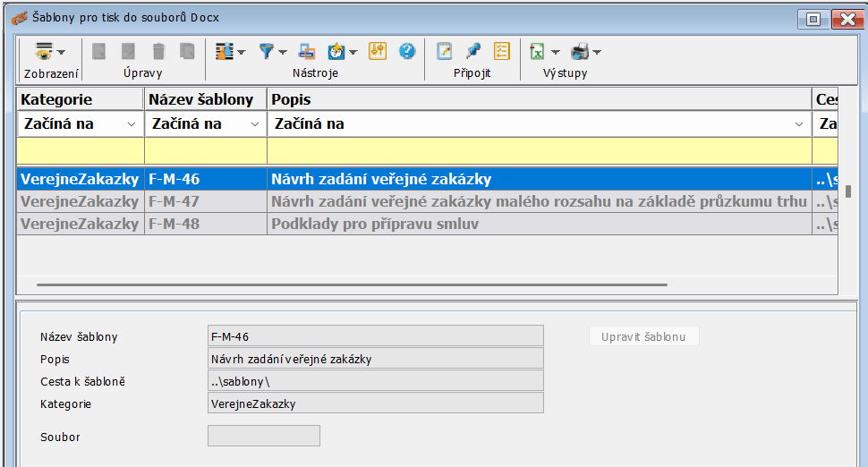This screenshot has height=467, width=868.
Task: Expand Název šablony 'Začíná na' filter dropdown
Action: (x=254, y=124)
